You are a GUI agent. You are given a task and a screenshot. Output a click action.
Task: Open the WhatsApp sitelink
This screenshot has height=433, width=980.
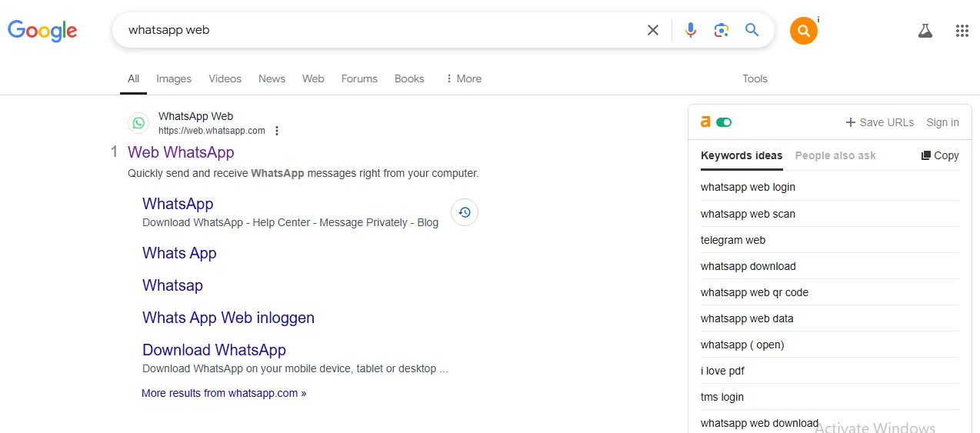[x=178, y=204]
